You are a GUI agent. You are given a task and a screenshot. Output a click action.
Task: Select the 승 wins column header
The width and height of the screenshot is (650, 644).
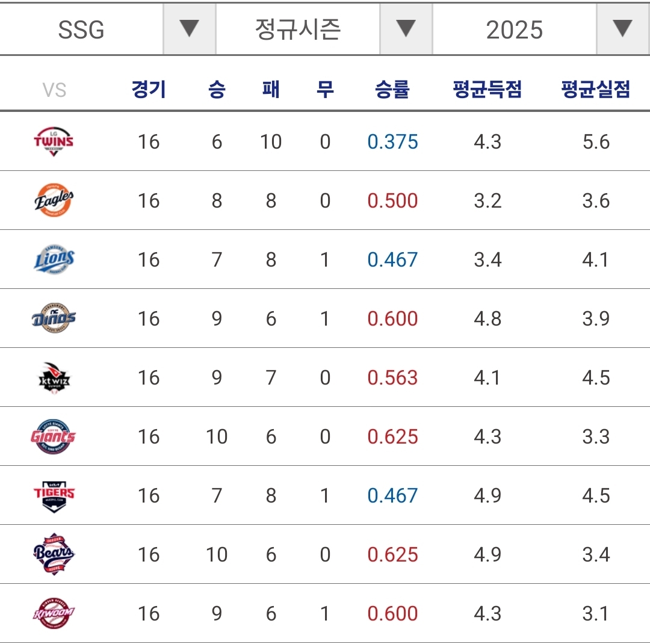tap(217, 90)
